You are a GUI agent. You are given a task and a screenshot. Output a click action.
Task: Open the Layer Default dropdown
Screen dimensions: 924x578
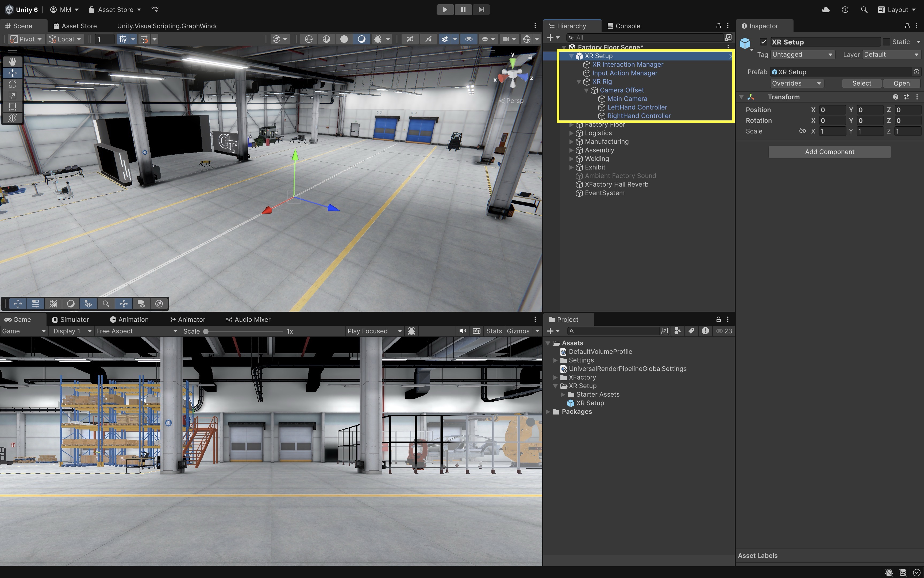pos(892,55)
